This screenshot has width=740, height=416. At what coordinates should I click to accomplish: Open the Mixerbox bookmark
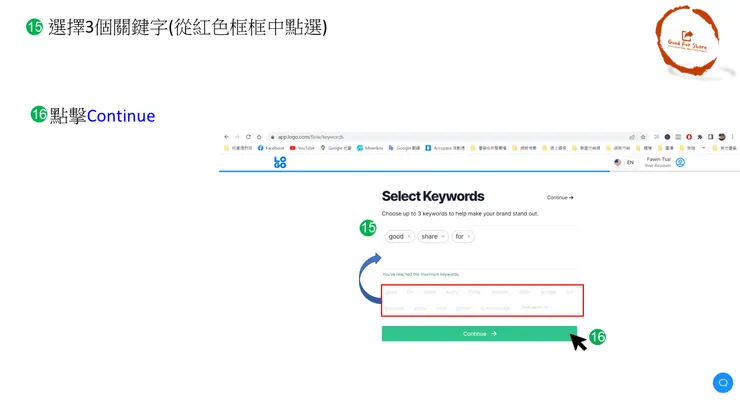click(x=370, y=148)
